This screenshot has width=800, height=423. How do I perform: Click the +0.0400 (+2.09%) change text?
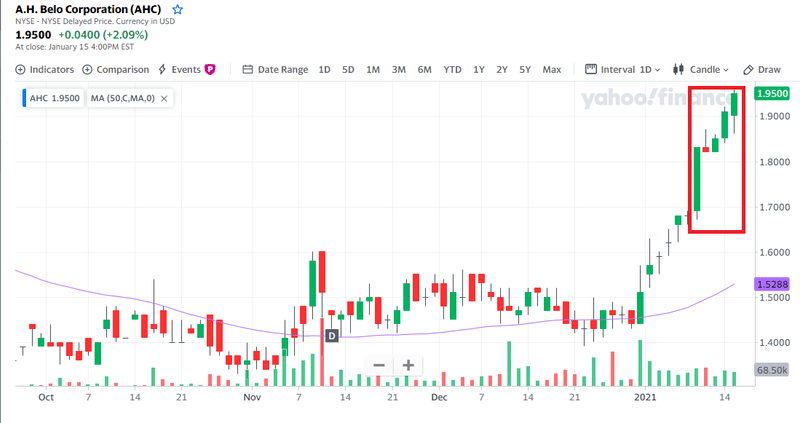coord(103,35)
